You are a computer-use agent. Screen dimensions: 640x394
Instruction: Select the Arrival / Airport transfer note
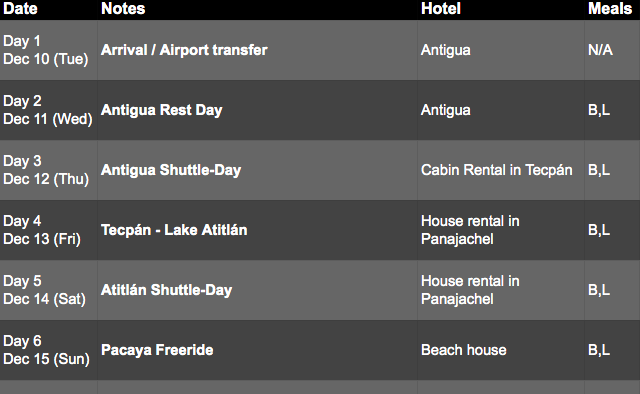click(x=184, y=50)
